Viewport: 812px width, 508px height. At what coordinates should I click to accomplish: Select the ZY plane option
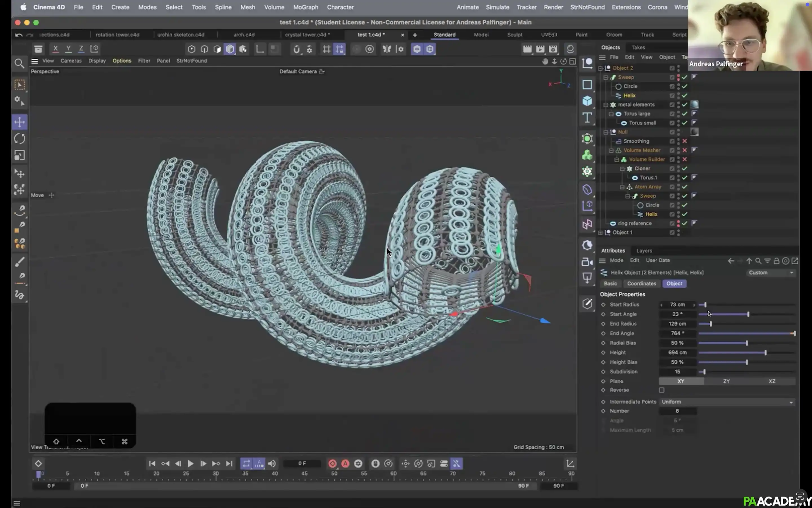(726, 381)
